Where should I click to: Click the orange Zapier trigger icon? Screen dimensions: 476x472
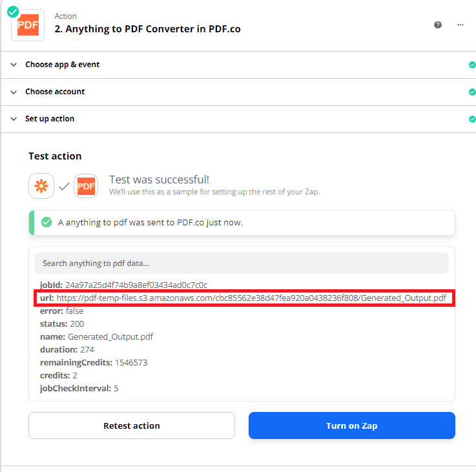point(41,187)
